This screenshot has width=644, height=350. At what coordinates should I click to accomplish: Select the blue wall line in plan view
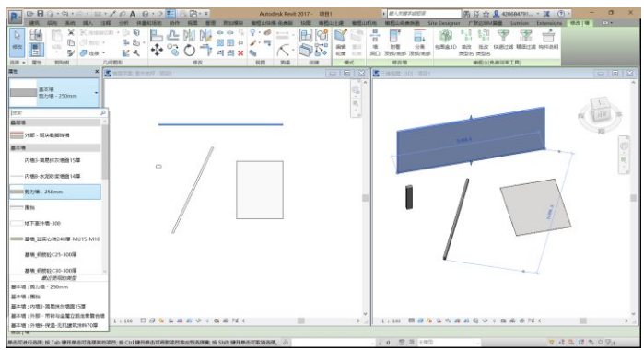[x=220, y=124]
